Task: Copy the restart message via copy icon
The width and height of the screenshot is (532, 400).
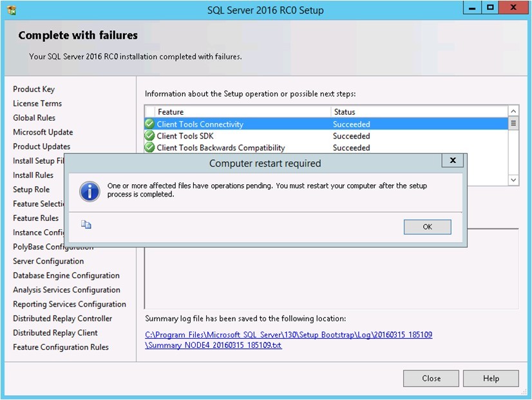Action: point(86,224)
